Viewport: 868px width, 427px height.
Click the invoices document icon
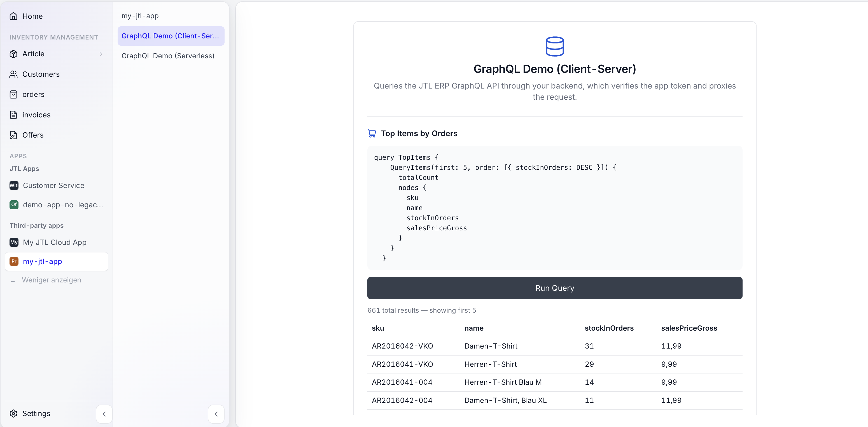pos(13,115)
